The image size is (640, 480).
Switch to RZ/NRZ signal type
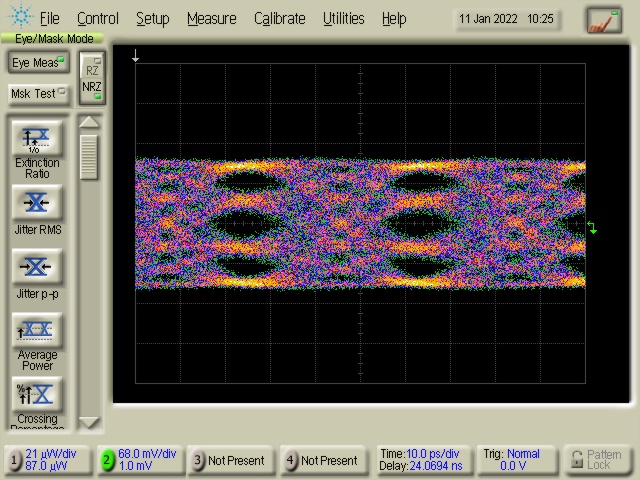pos(92,78)
